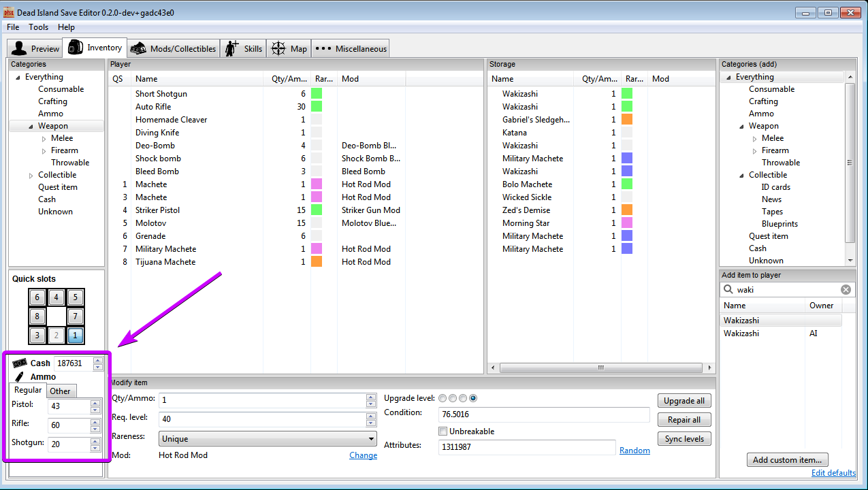Click the Condition value field
The image size is (868, 490).
[x=544, y=414]
